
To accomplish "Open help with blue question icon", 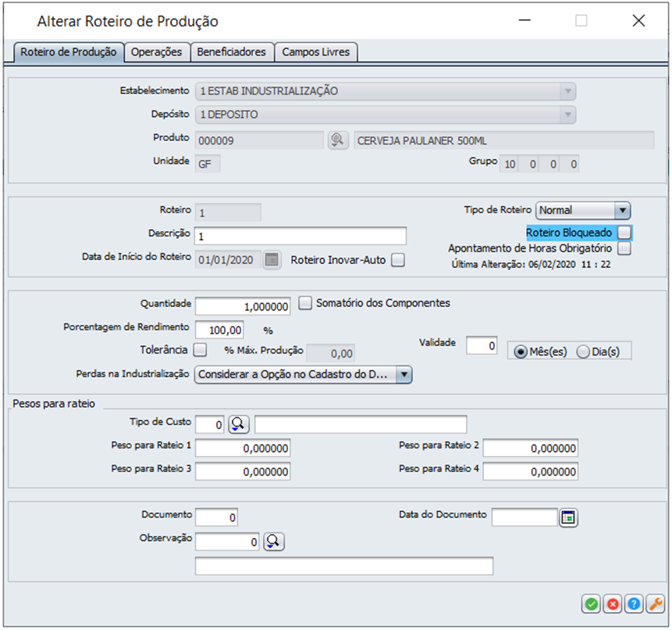I will pyautogui.click(x=634, y=604).
